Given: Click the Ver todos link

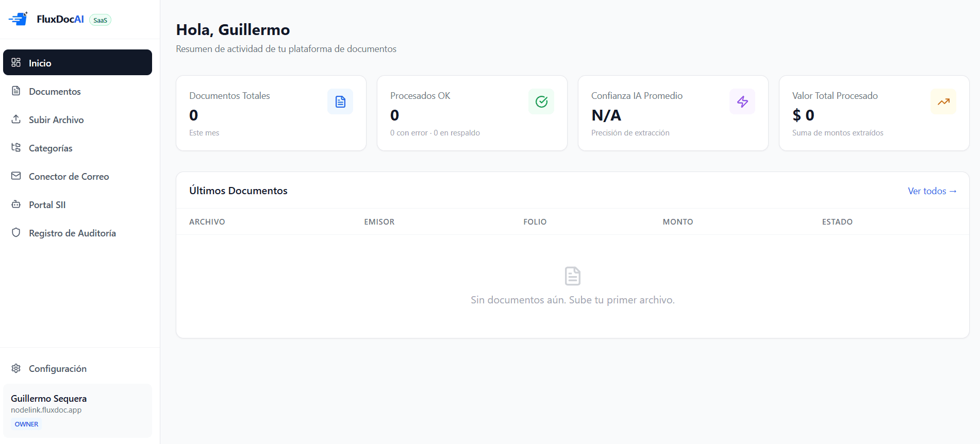Looking at the screenshot, I should (932, 191).
